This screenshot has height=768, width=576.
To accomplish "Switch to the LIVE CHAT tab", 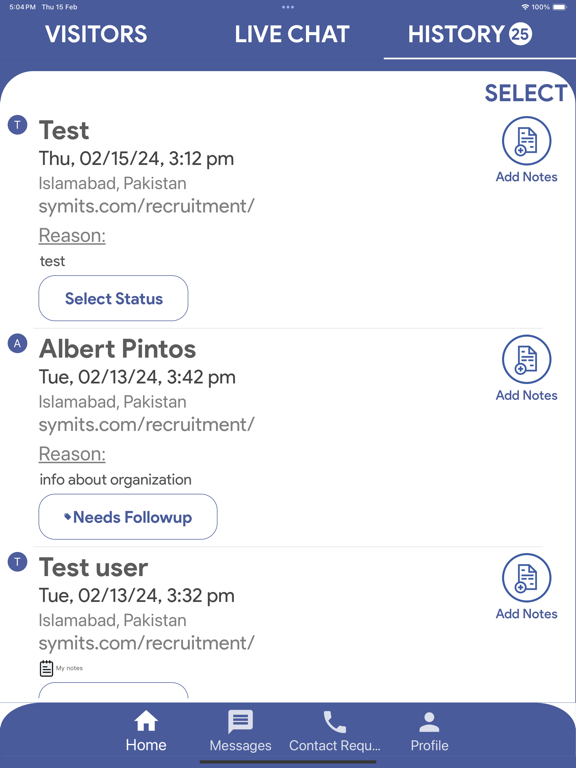I will coord(292,34).
